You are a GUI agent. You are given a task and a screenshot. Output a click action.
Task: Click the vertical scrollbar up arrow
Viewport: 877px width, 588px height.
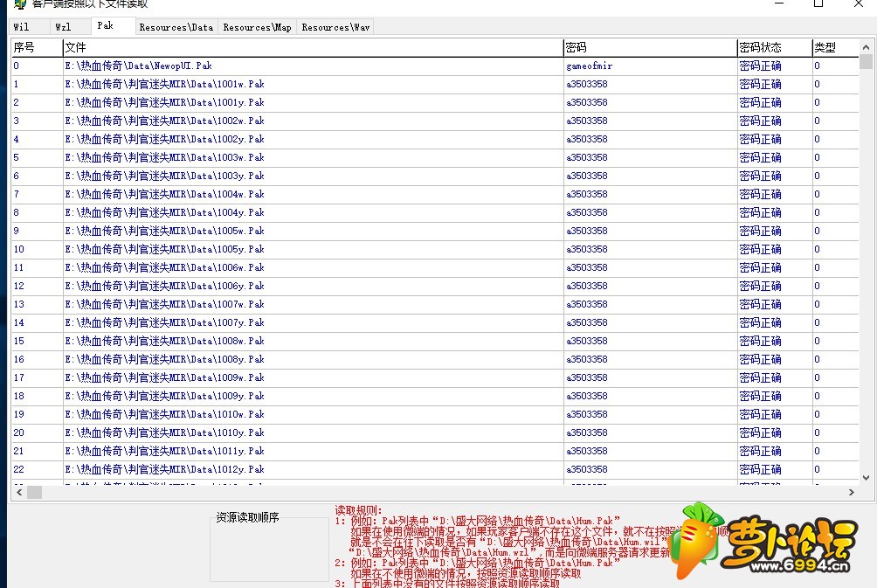pos(866,47)
